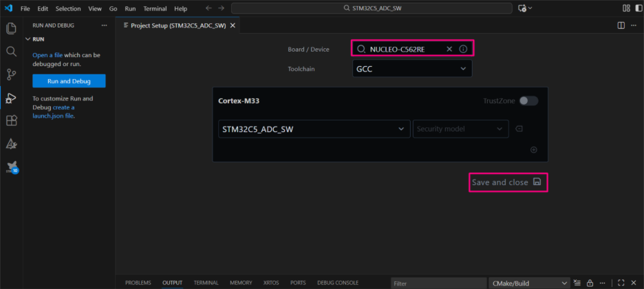Open the Run and Debug view icon
The image size is (644, 289).
[11, 98]
